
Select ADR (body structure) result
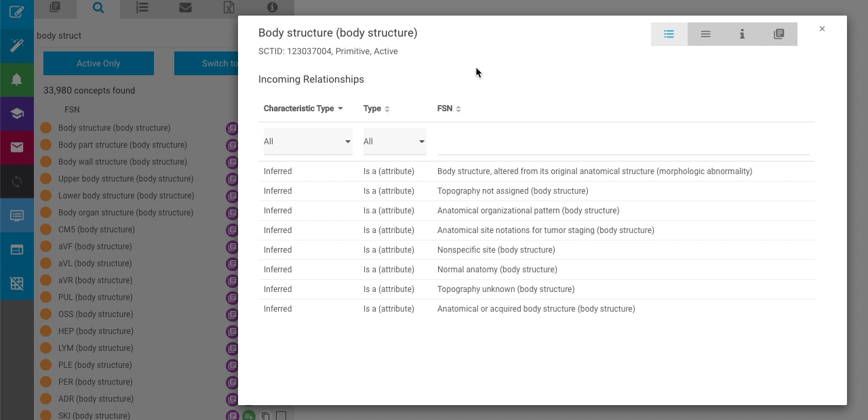(x=96, y=399)
